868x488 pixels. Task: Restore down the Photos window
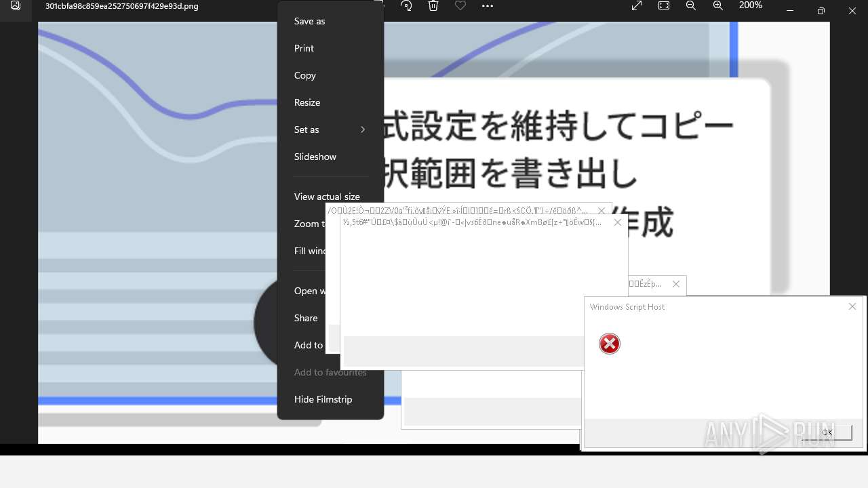coord(821,11)
